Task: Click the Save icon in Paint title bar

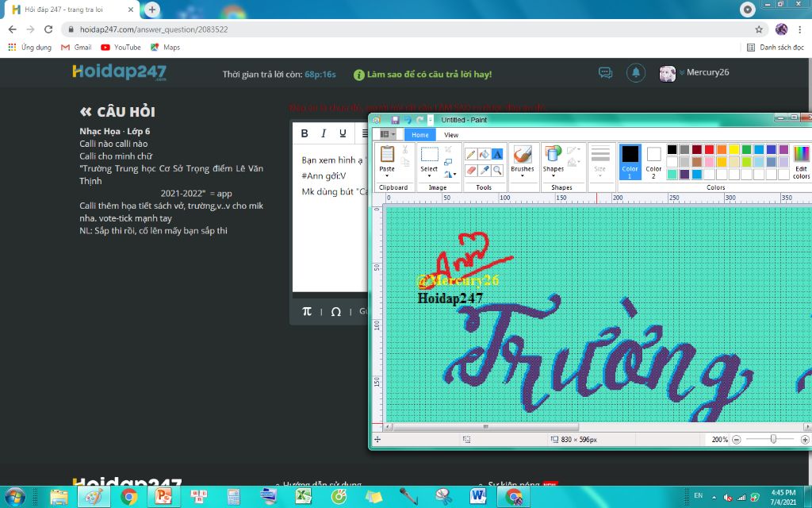Action: pyautogui.click(x=395, y=120)
